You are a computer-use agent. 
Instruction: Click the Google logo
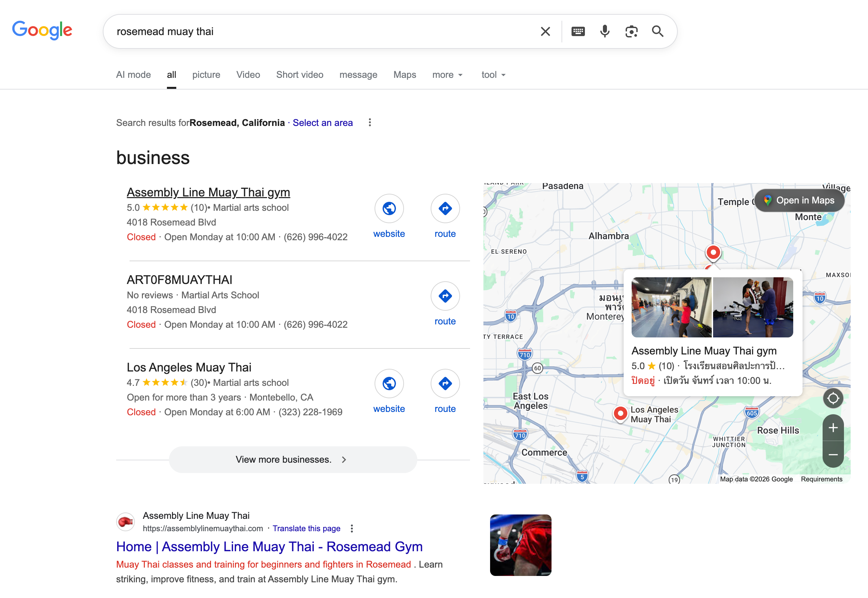click(x=42, y=30)
